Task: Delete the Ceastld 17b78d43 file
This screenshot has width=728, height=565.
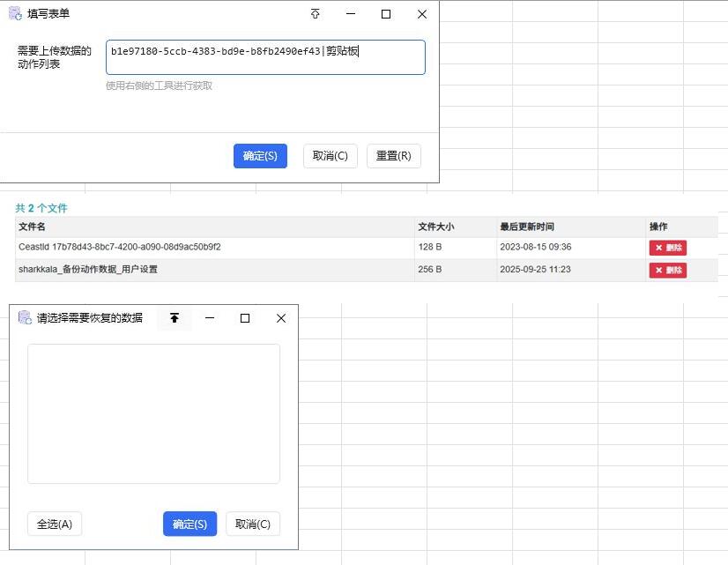Action: [x=667, y=248]
